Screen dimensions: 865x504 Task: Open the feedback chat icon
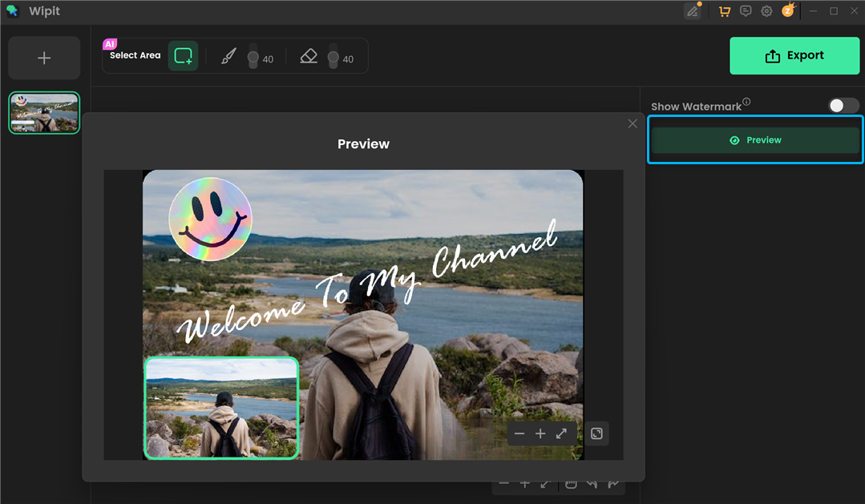tap(746, 10)
